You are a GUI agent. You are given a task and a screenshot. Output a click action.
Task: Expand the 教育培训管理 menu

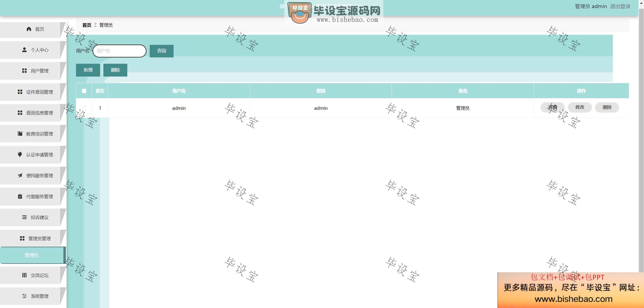tap(33, 134)
